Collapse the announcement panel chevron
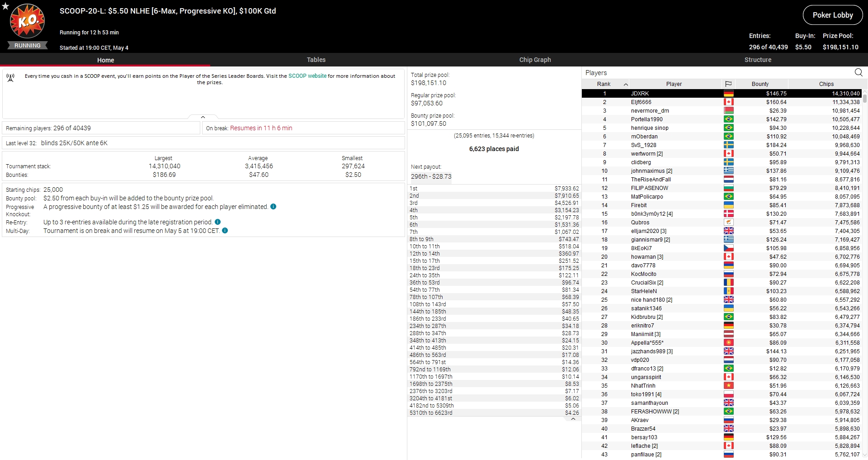 203,117
